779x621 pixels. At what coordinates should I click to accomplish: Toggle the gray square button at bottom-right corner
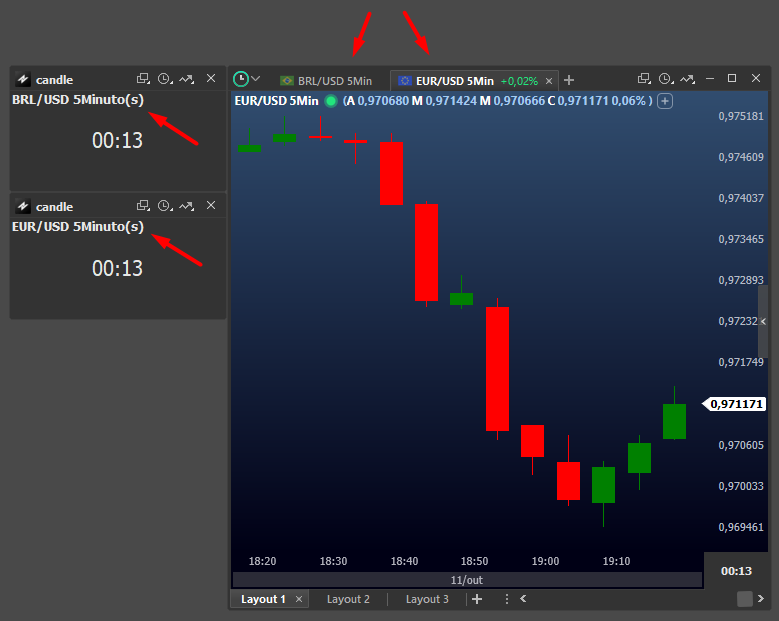745,599
